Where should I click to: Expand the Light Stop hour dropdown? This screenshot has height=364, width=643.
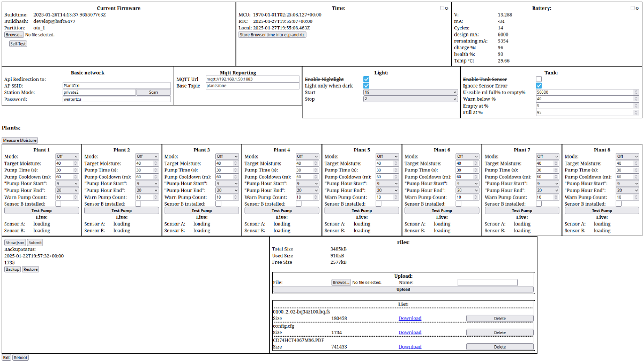click(x=410, y=99)
